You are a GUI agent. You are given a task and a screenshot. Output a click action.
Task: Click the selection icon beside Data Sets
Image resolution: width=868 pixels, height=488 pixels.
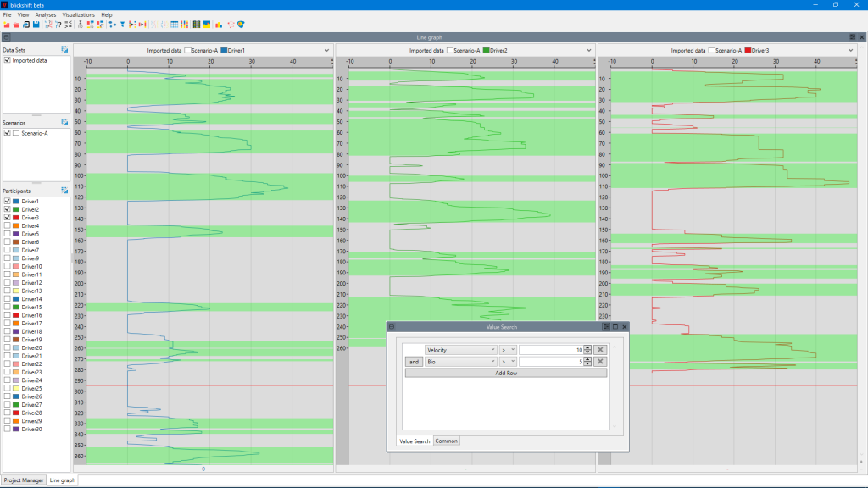click(64, 50)
